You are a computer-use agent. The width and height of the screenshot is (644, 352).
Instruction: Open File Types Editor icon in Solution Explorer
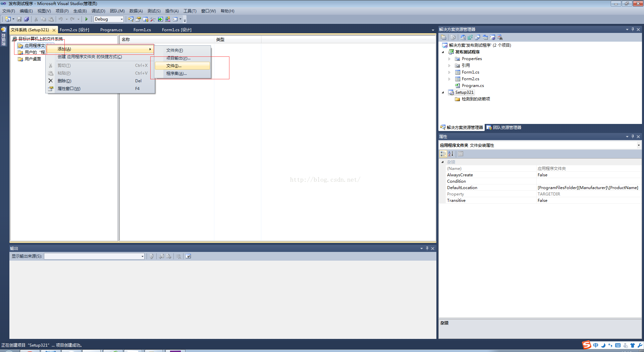(x=477, y=37)
